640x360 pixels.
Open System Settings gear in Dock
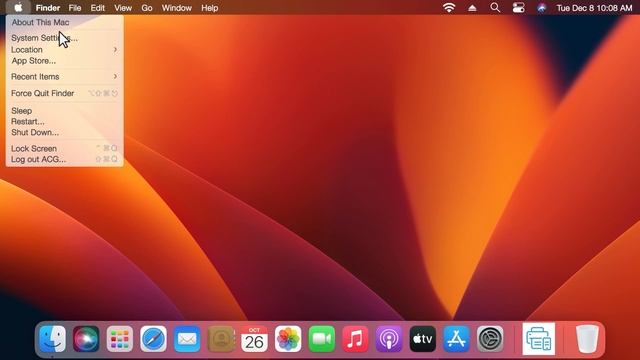490,339
